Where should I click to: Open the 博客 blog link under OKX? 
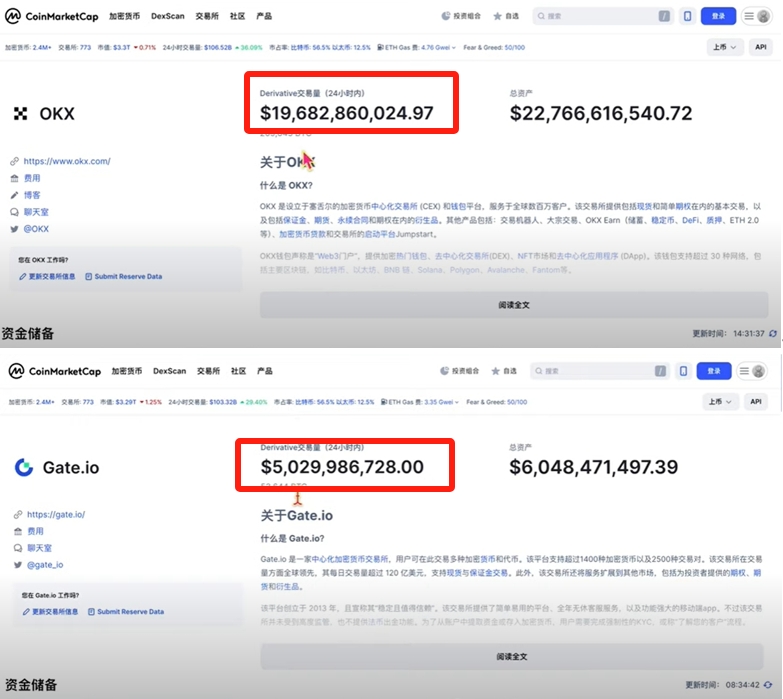[x=32, y=195]
